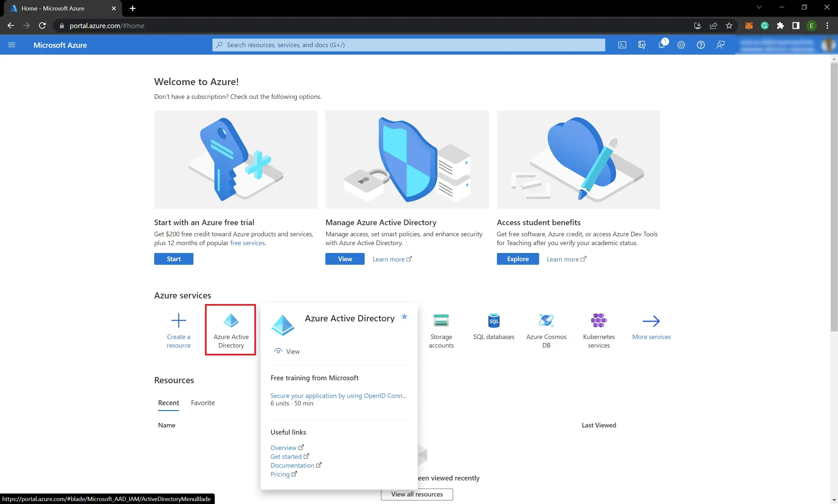Screen dimensions: 838x504
Task: Close the Home - Microsoft Azure tab
Action: click(x=114, y=8)
